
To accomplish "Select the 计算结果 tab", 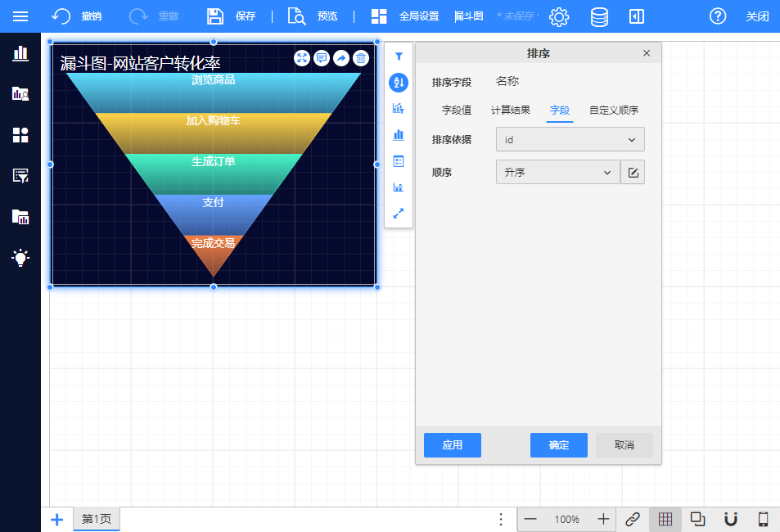I will pyautogui.click(x=510, y=110).
